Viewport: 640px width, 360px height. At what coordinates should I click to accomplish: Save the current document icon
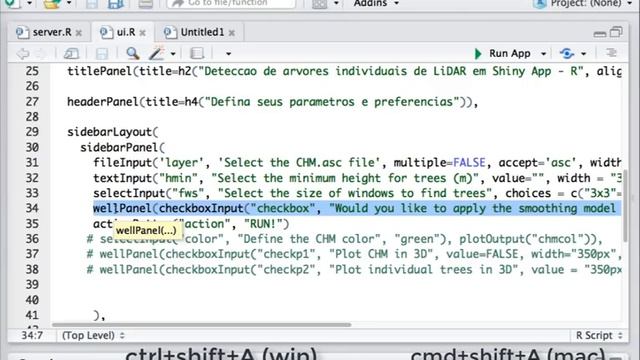pos(102,53)
